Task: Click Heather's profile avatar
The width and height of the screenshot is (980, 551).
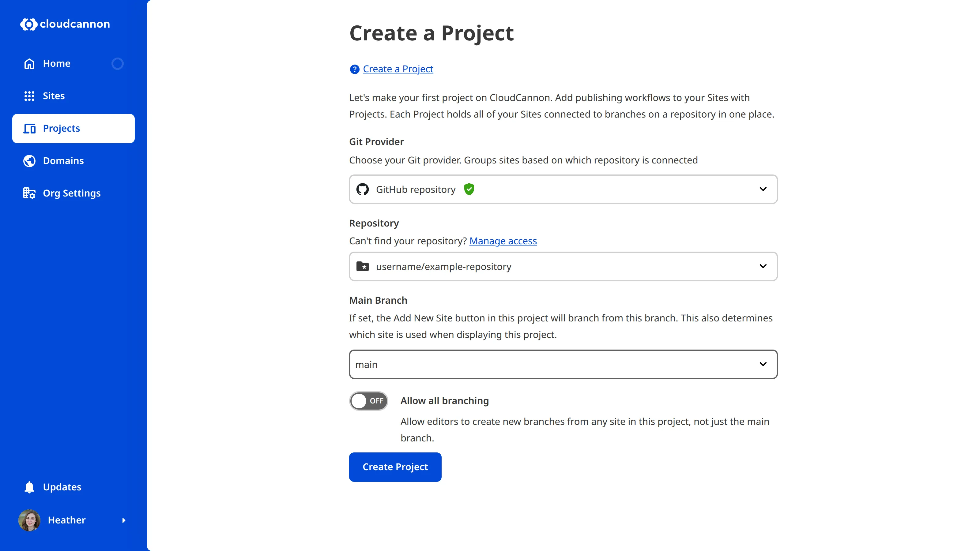Action: [x=29, y=520]
